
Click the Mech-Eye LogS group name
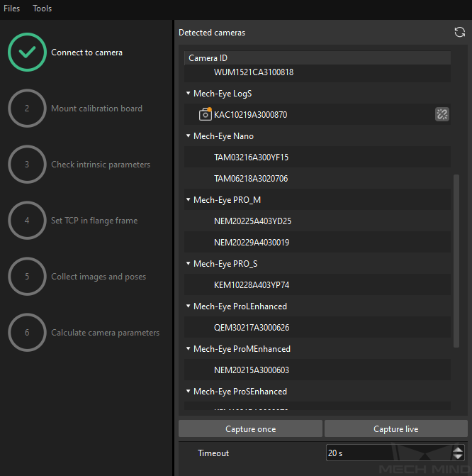pyautogui.click(x=223, y=94)
